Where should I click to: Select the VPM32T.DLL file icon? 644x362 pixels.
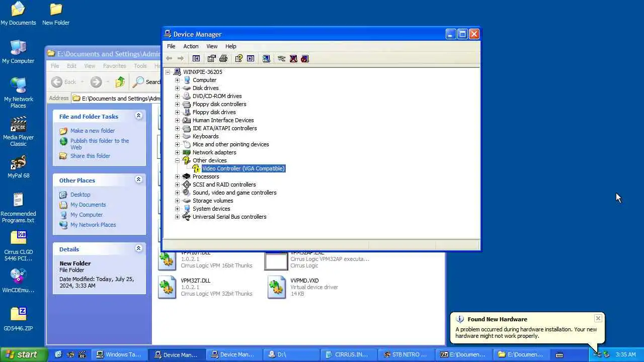(167, 288)
